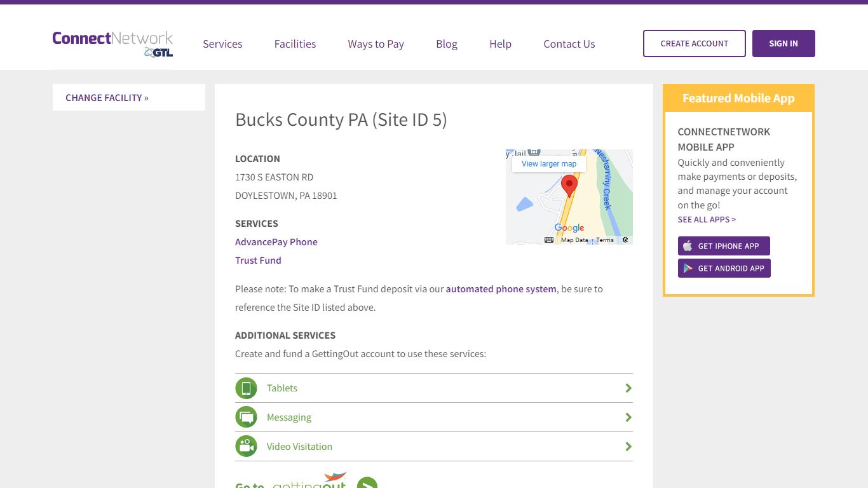This screenshot has height=488, width=868.
Task: Click the GettingOut logo
Action: tap(309, 480)
